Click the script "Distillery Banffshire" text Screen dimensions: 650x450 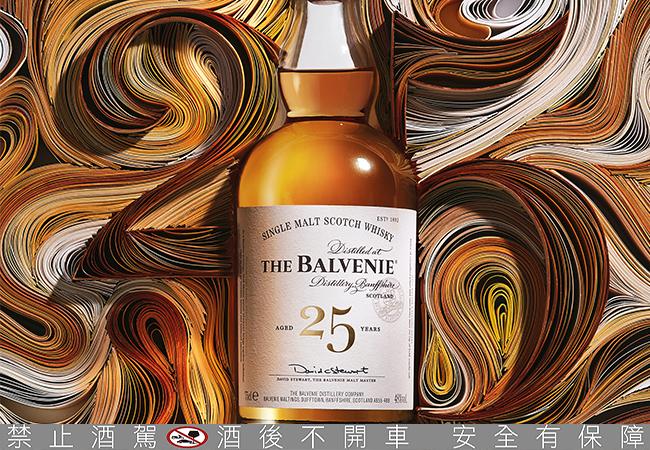(354, 283)
